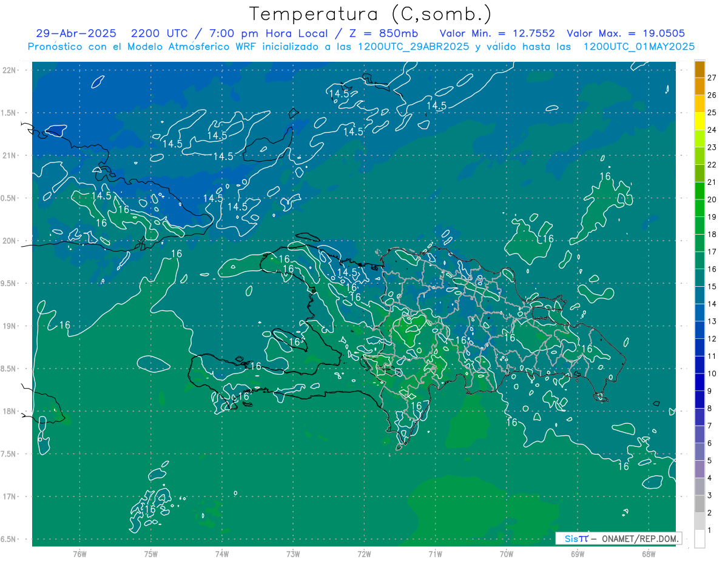Click the '21N' latitude axis label
This screenshot has width=728, height=562.
(x=10, y=155)
